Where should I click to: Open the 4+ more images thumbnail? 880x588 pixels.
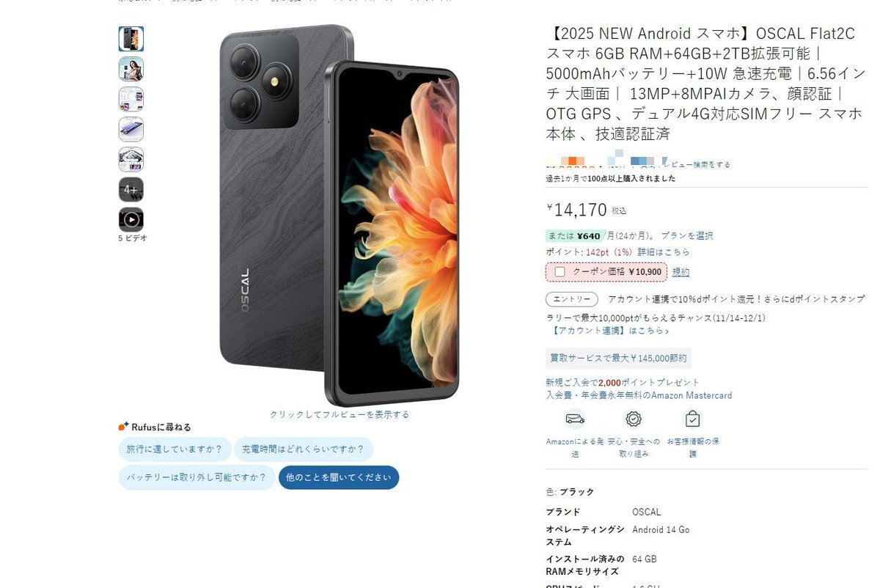click(131, 189)
